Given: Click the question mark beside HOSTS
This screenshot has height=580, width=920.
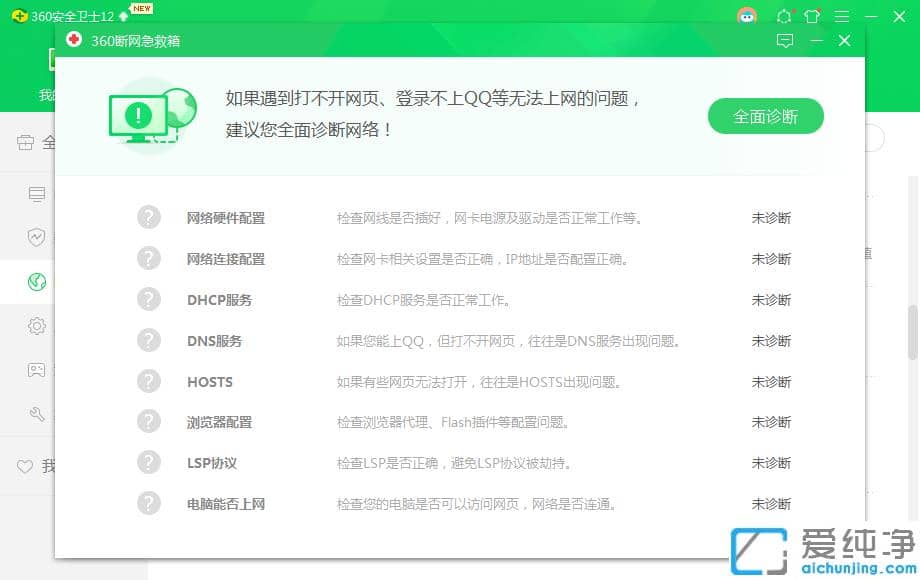Looking at the screenshot, I should 149,381.
